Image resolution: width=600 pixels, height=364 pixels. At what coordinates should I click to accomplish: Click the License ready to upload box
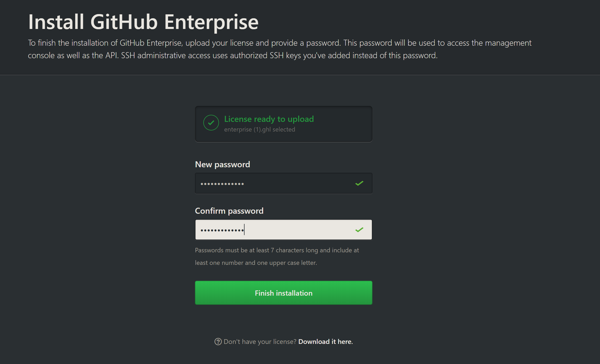283,124
